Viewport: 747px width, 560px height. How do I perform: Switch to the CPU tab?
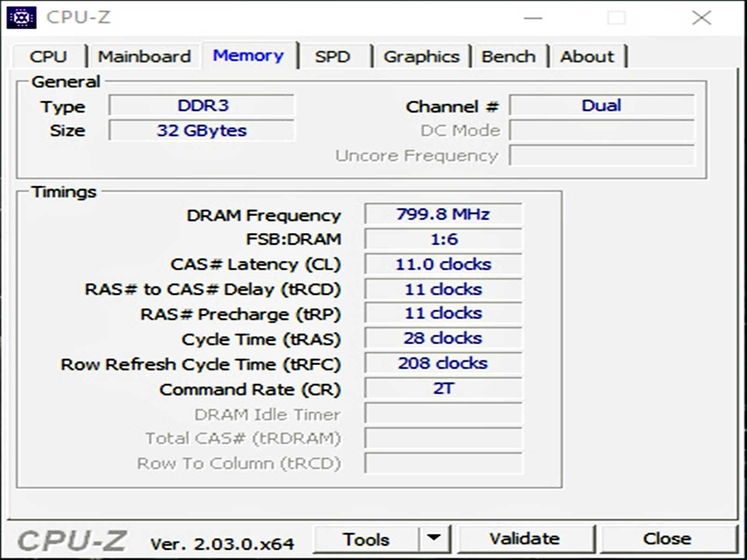pos(49,56)
